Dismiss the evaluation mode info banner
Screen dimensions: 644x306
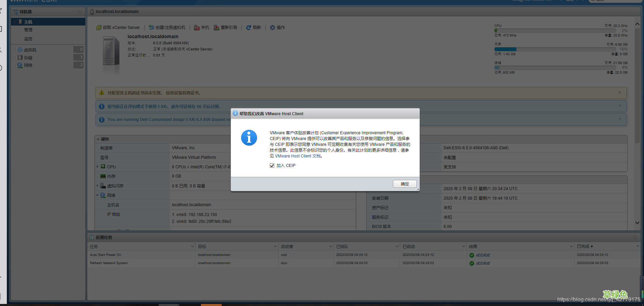(x=620, y=106)
